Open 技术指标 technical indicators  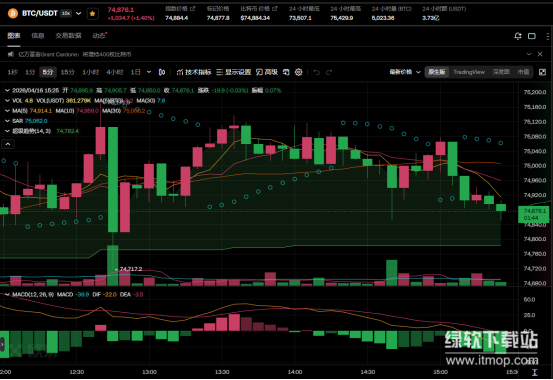pos(194,72)
